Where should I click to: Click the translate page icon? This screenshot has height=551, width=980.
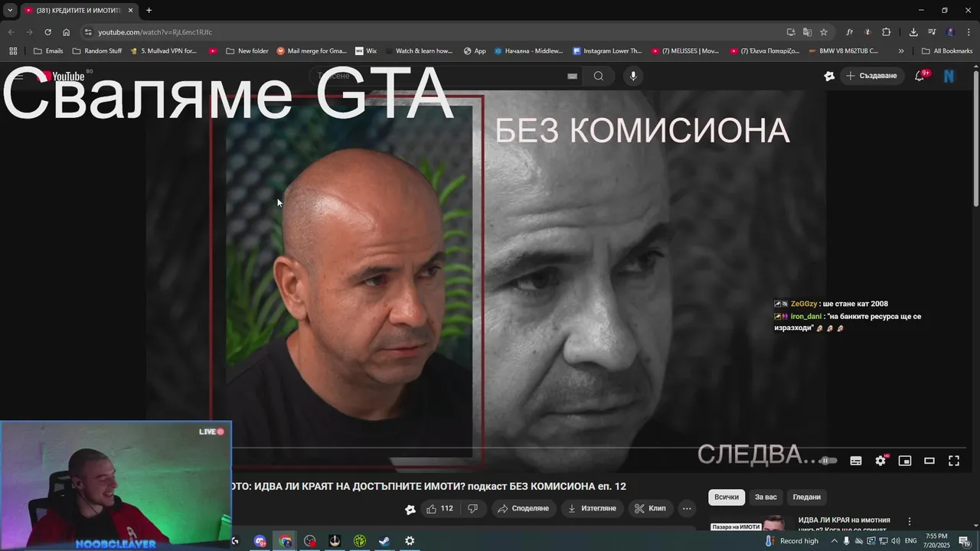(x=807, y=32)
